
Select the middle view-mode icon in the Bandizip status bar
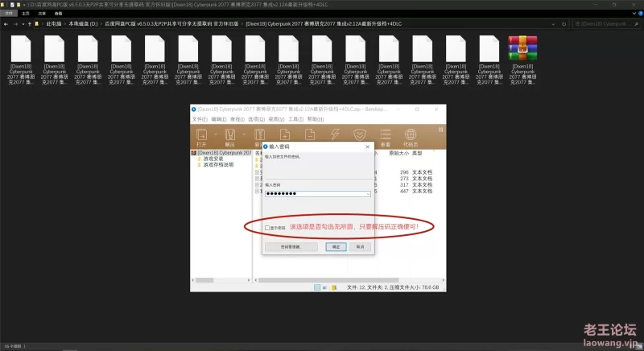325,287
